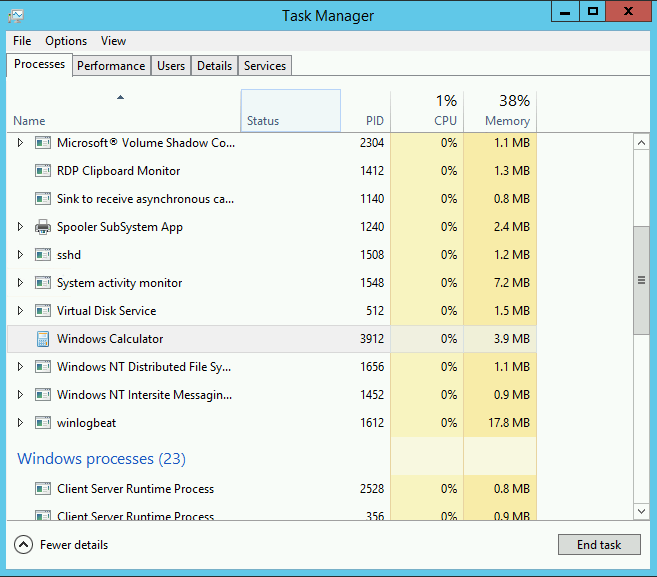Sort processes by Memory column header
The height and width of the screenshot is (577, 657).
[500, 111]
